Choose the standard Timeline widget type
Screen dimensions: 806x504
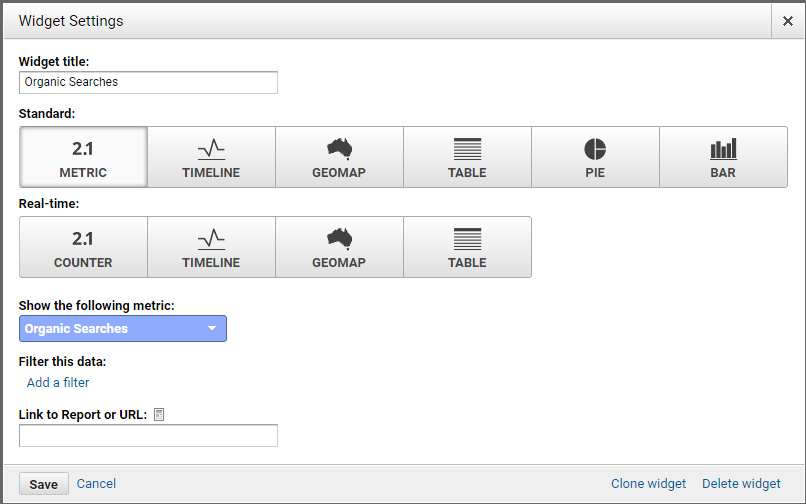coord(211,157)
